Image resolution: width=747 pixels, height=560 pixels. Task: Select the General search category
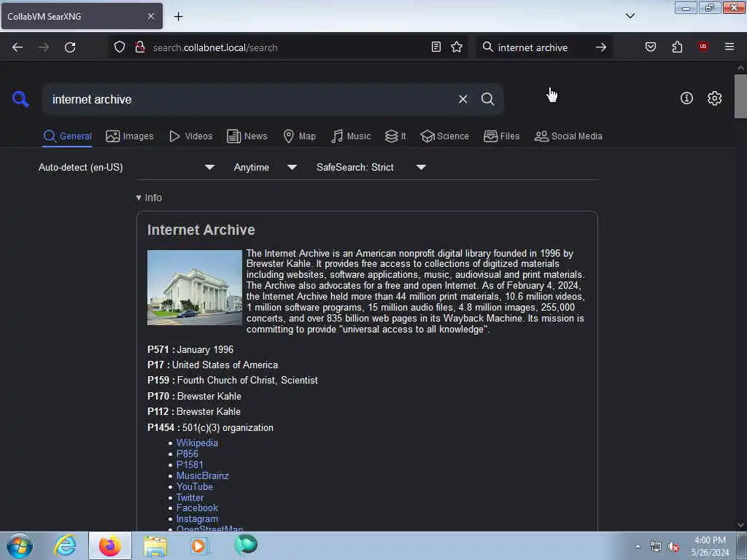pyautogui.click(x=67, y=136)
